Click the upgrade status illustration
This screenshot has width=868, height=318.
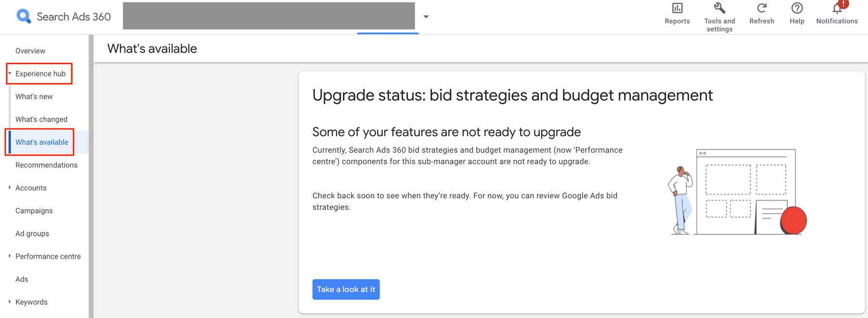point(737,192)
